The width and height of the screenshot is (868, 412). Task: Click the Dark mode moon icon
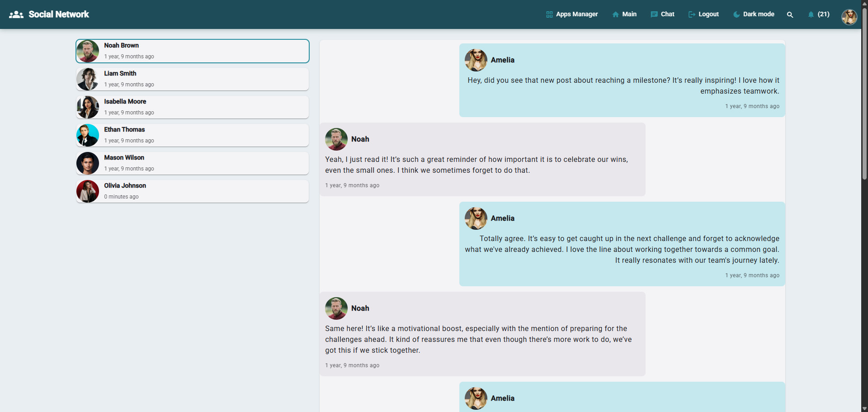[x=736, y=14]
